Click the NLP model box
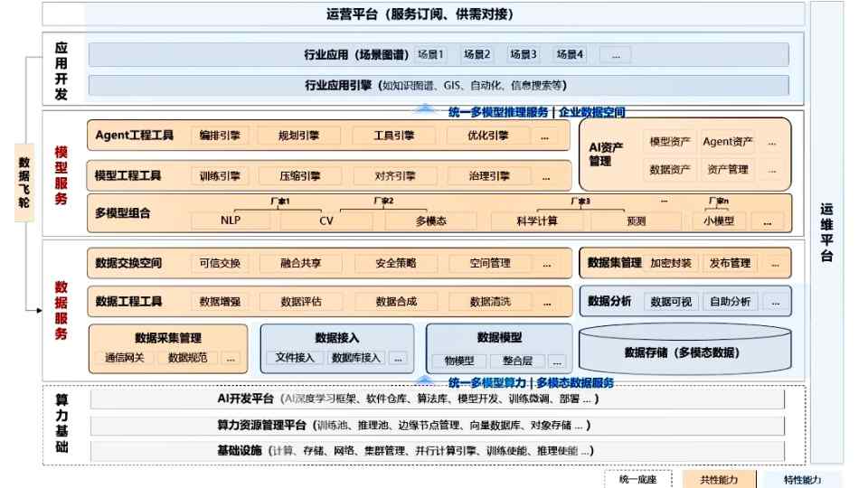This screenshot has width=868, height=488. (231, 221)
